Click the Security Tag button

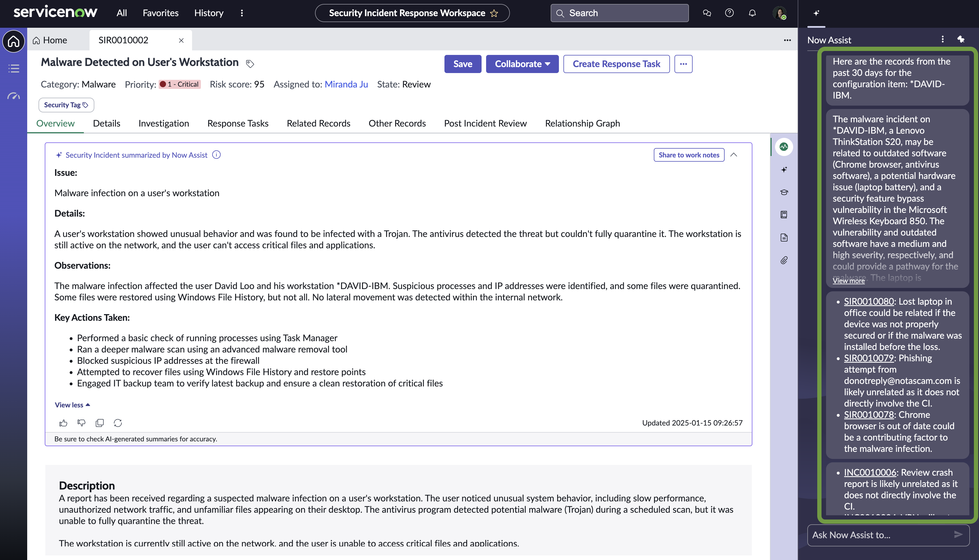pyautogui.click(x=66, y=105)
